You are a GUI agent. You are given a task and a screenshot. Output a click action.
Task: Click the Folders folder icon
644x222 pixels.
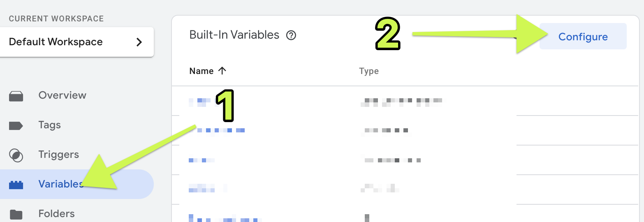16,214
